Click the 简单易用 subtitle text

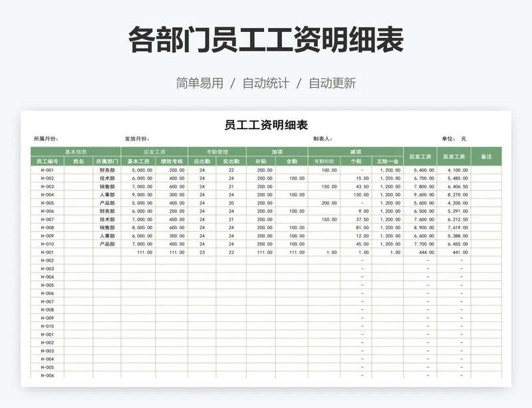[199, 83]
